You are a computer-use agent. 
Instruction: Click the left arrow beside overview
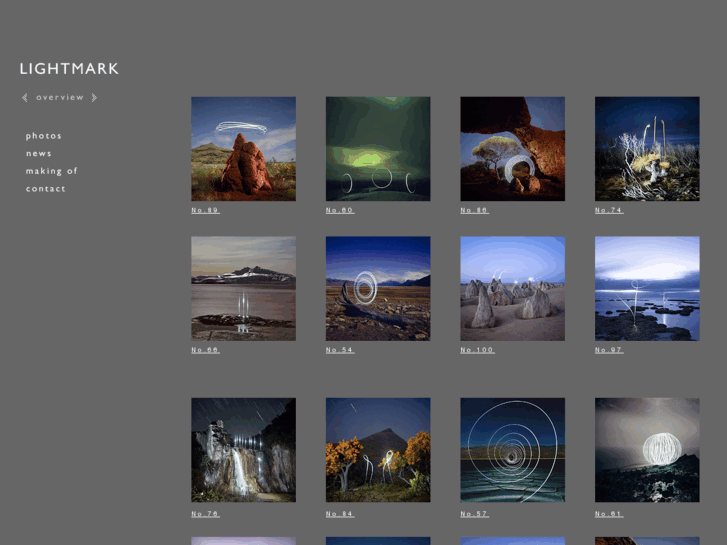point(25,98)
